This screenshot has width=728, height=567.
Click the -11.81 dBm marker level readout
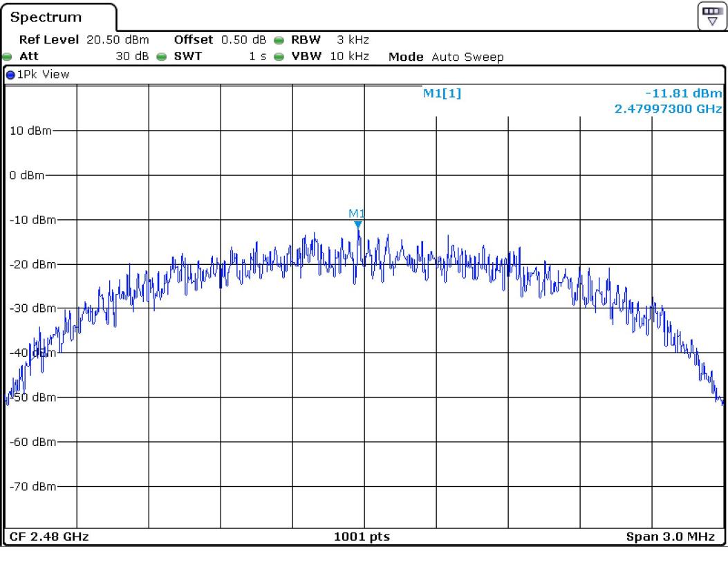684,93
